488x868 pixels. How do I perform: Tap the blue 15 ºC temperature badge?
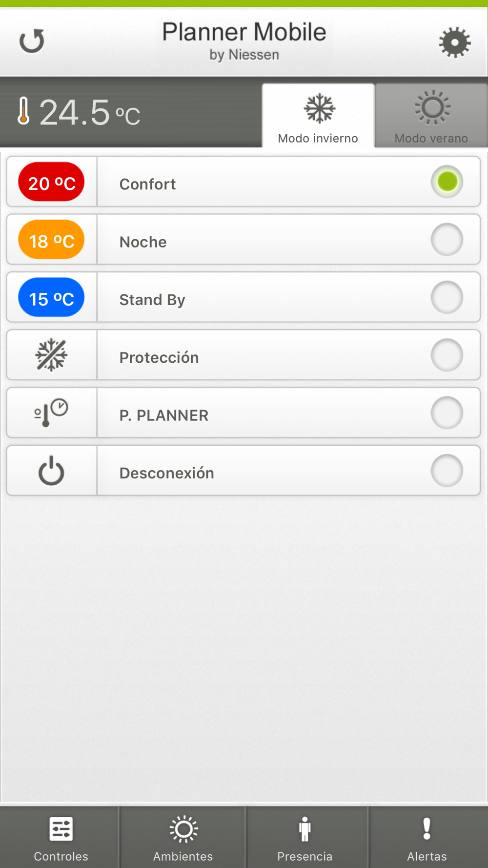pos(51,297)
